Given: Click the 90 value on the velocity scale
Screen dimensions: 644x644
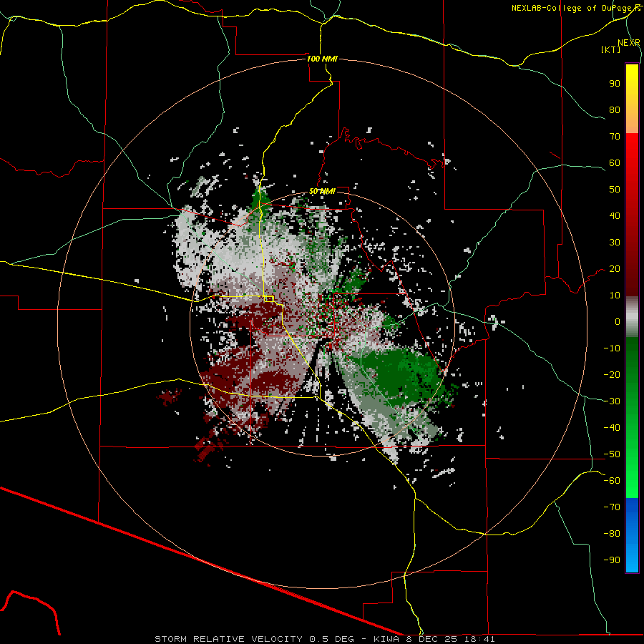Looking at the screenshot, I should [615, 84].
